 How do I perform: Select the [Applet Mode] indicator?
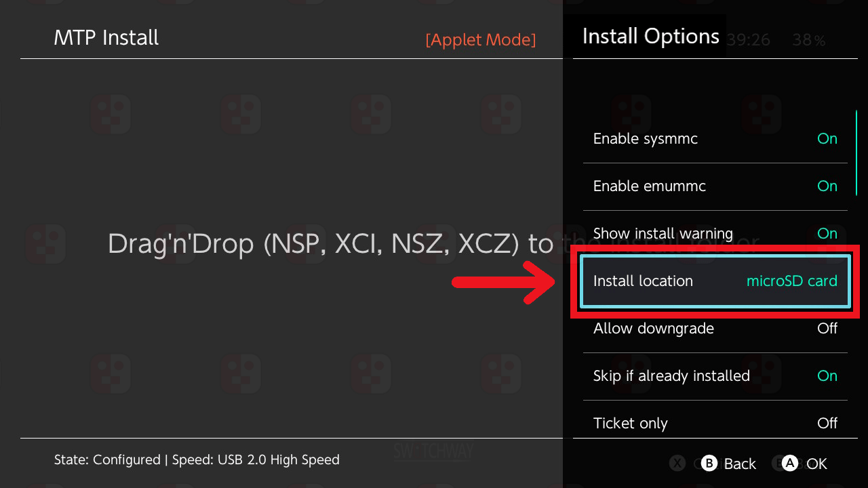(x=480, y=40)
